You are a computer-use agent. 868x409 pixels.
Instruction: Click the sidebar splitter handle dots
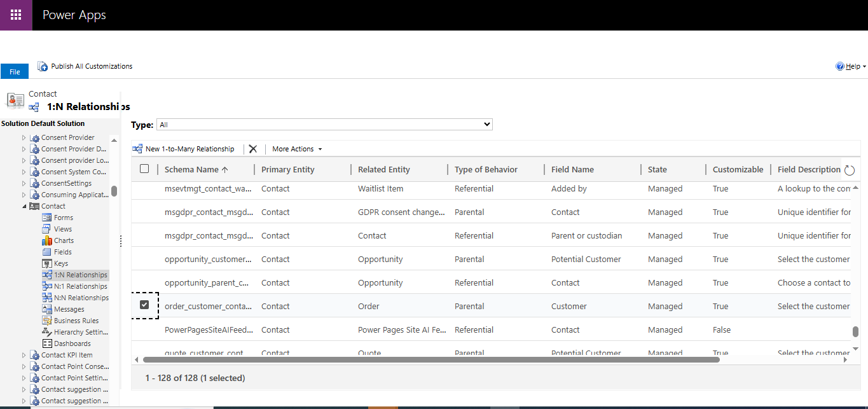[x=121, y=241]
